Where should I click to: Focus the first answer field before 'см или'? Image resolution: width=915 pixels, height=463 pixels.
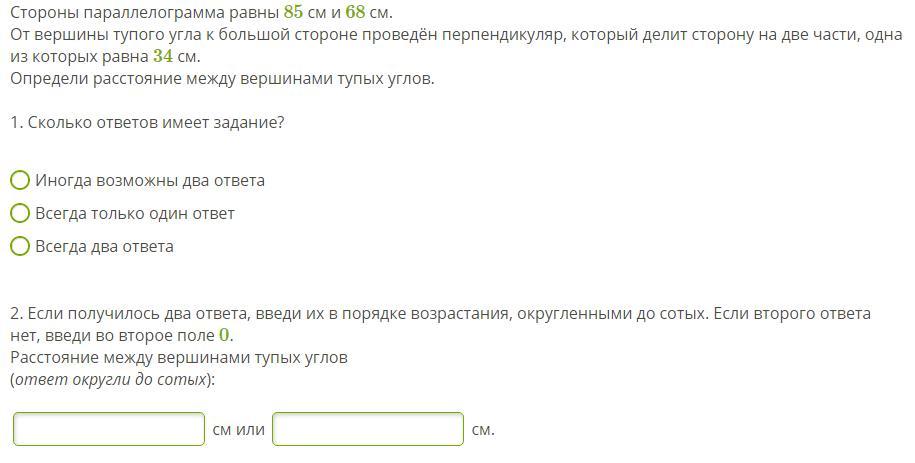tap(109, 429)
